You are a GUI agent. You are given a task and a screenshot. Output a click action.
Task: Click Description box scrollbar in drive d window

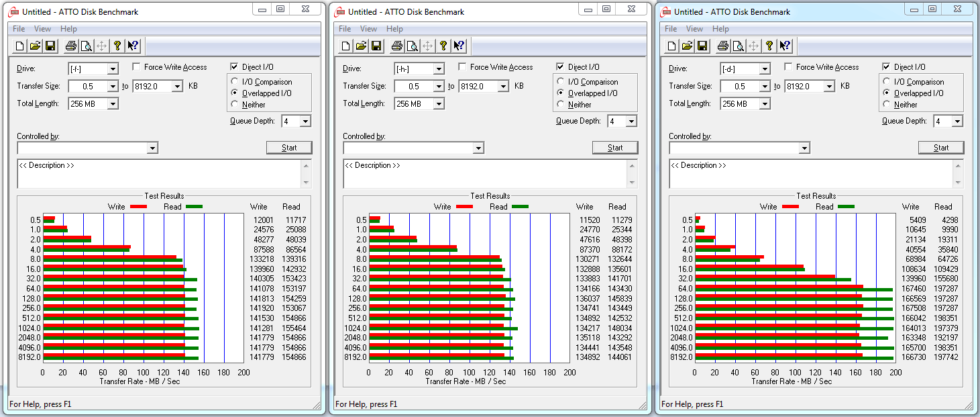pyautogui.click(x=959, y=174)
